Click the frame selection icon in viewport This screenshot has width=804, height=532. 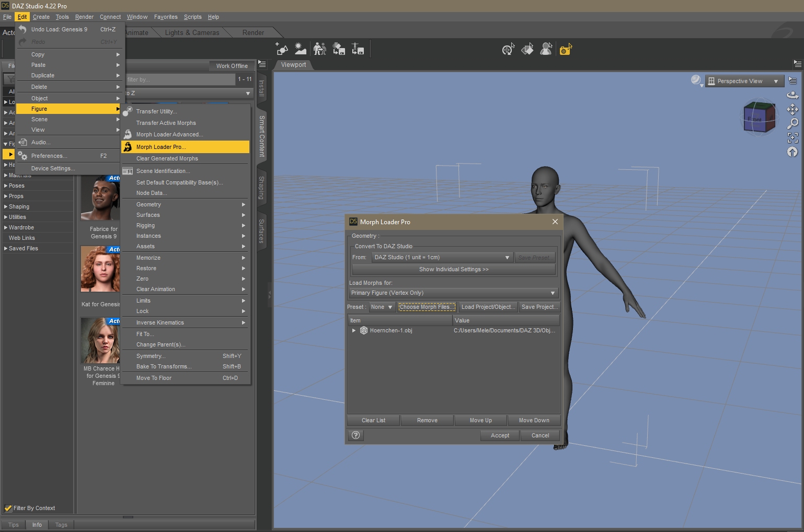792,138
